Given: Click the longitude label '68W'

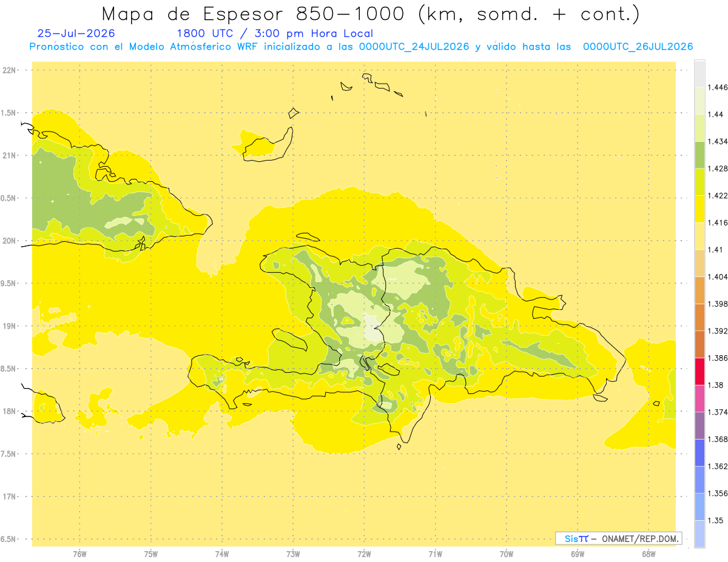Looking at the screenshot, I should click(x=649, y=554).
